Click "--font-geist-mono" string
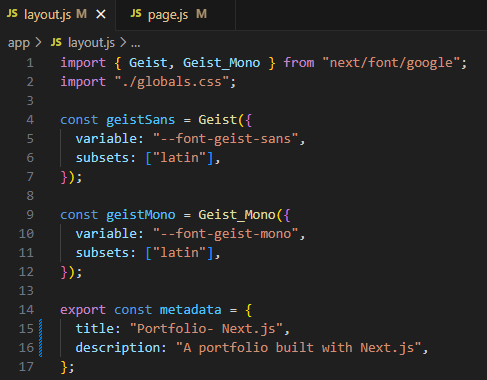 click(x=225, y=234)
